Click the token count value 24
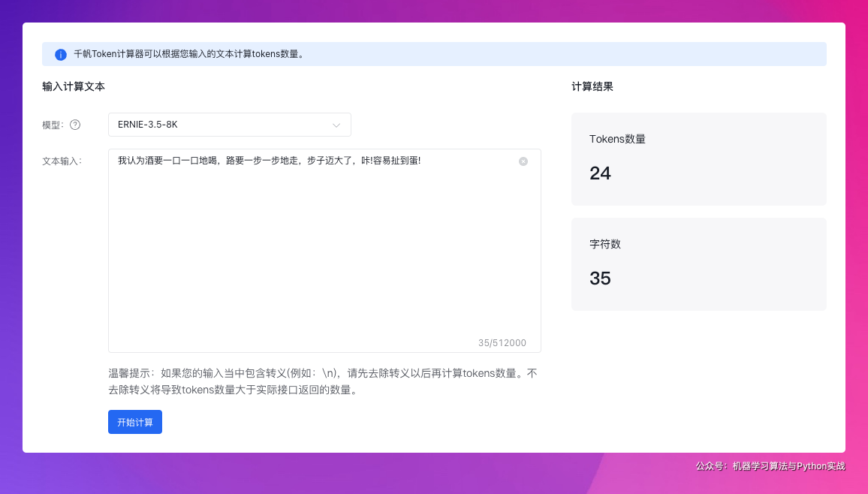 600,173
